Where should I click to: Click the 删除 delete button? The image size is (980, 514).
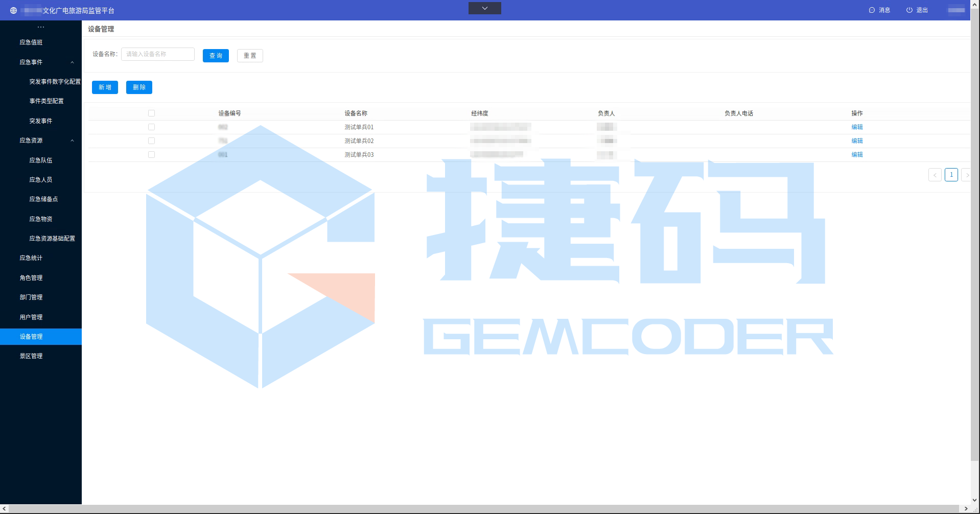[x=139, y=87]
